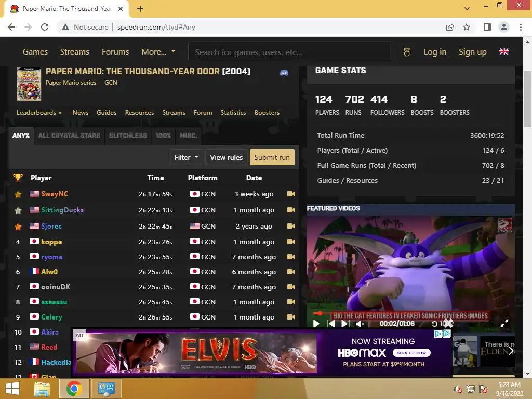Switch to Glitchless category tab
Image resolution: width=532 pixels, height=399 pixels.
(x=128, y=136)
